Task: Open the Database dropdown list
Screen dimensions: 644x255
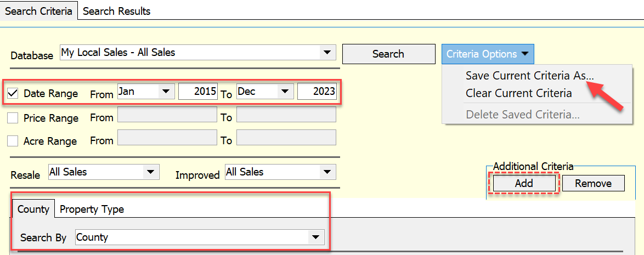Action: pyautogui.click(x=197, y=53)
